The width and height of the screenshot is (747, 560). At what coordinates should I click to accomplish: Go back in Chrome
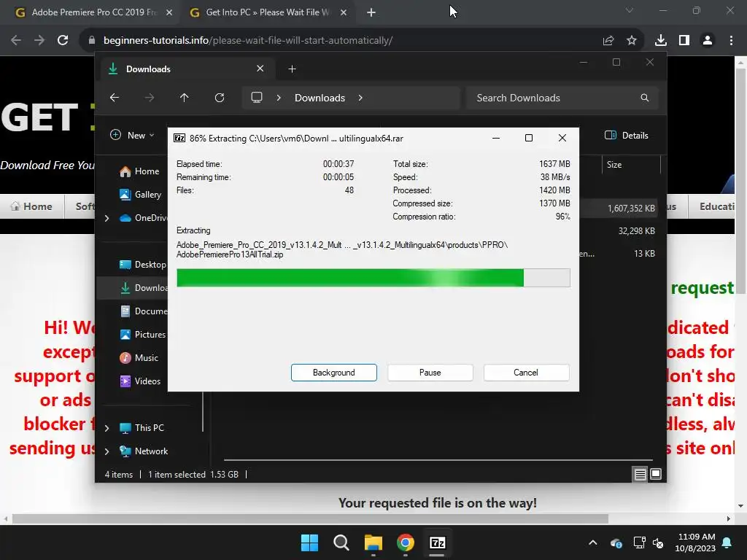16,41
